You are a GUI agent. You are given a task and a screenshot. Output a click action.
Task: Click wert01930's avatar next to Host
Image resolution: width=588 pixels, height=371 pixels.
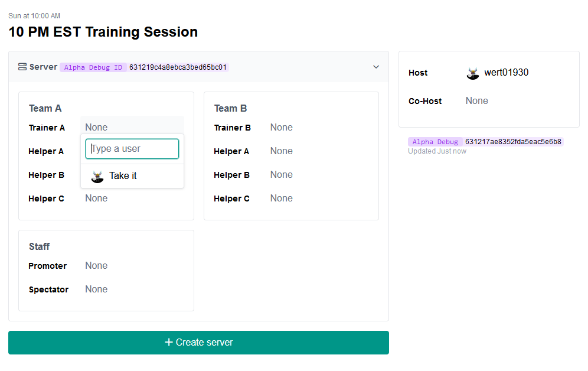pyautogui.click(x=472, y=73)
